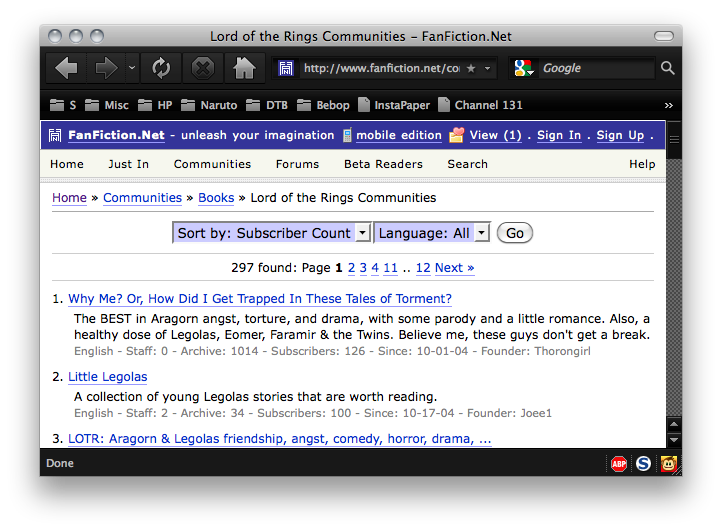Viewport: 722px width, 531px height.
Task: Open the Just In menu item
Action: (128, 164)
